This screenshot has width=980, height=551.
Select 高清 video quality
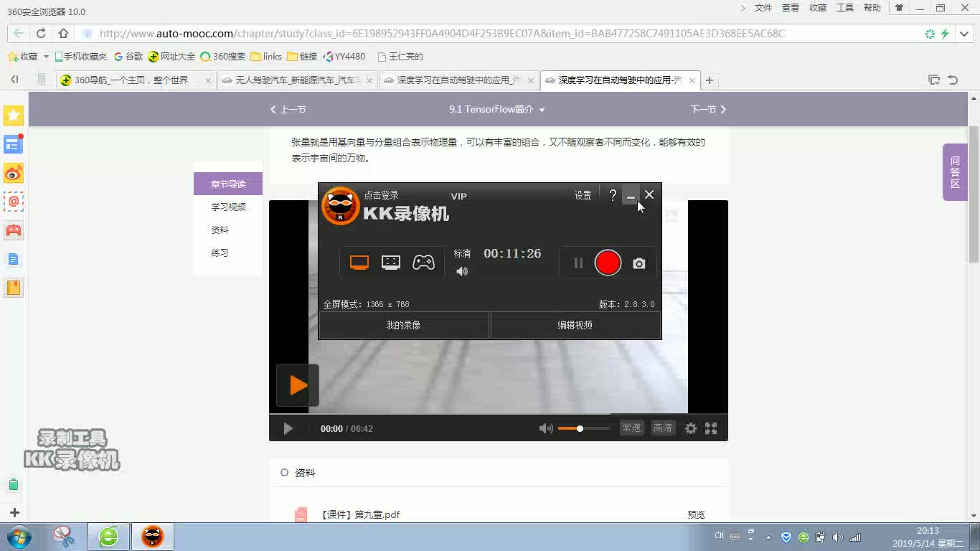(x=663, y=428)
